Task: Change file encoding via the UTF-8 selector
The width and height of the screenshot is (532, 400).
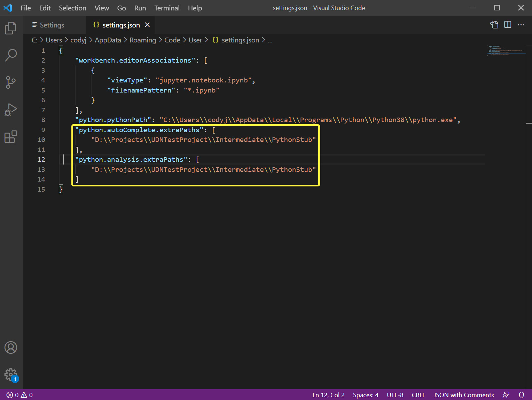Action: pos(395,395)
